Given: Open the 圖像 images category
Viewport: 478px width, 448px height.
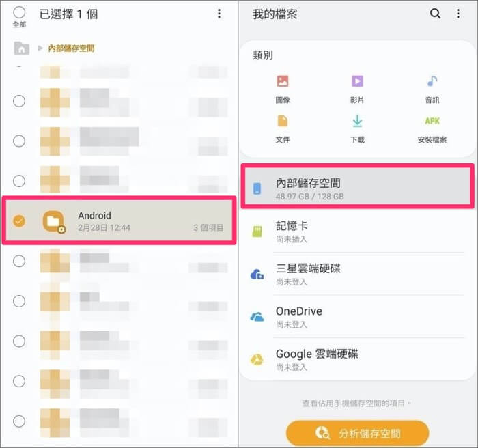Looking at the screenshot, I should (x=283, y=89).
